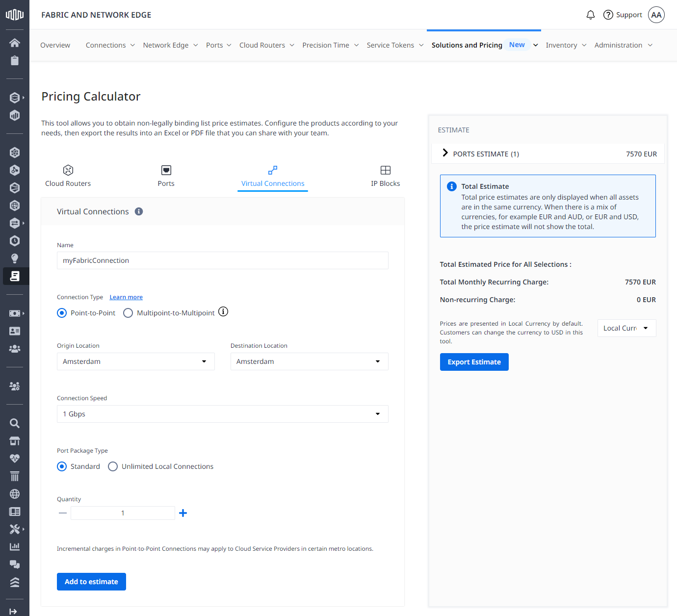Select the Standard port package radio
Screen dimensions: 677x616
pos(62,466)
